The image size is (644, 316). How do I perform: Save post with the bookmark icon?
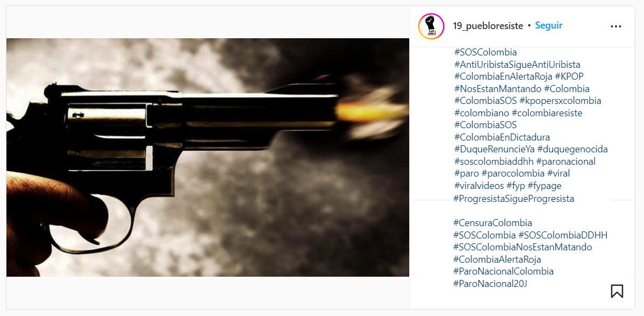coord(617,291)
